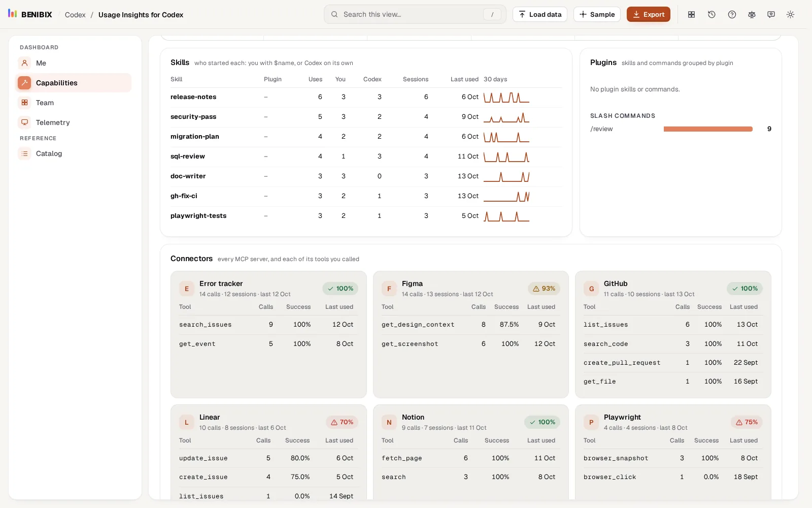Click the get_design_context tool name

(x=418, y=325)
